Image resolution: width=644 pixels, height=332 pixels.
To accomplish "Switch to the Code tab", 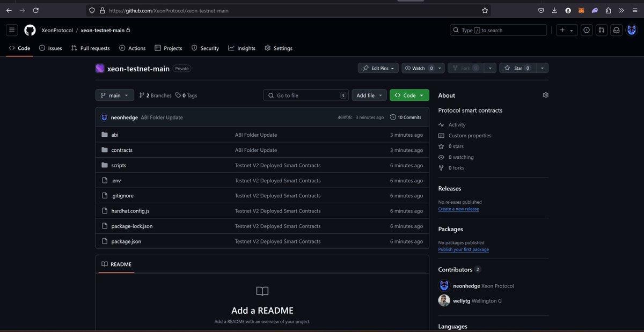I will 20,48.
